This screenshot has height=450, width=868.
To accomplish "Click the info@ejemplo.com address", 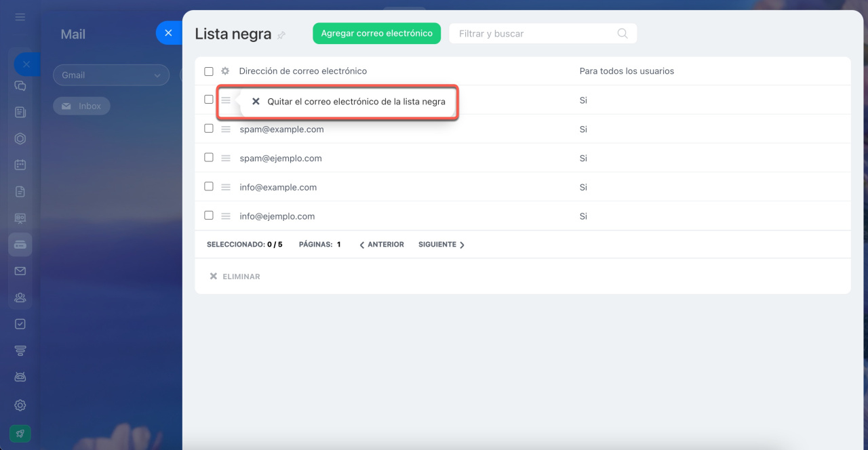I will (277, 217).
